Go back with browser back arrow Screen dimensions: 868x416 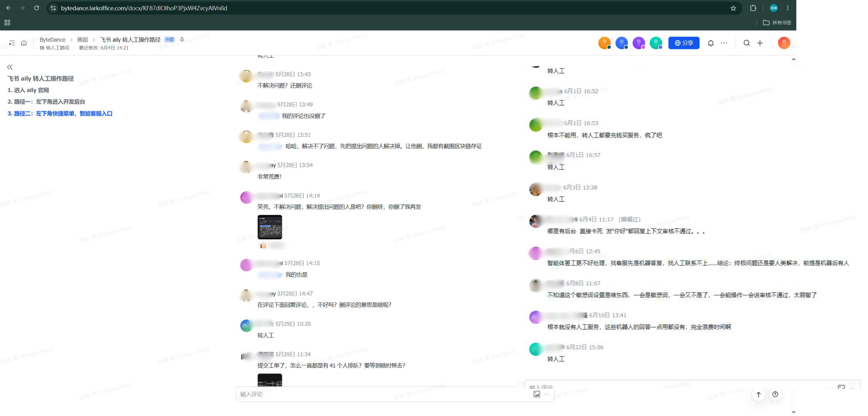[9, 8]
